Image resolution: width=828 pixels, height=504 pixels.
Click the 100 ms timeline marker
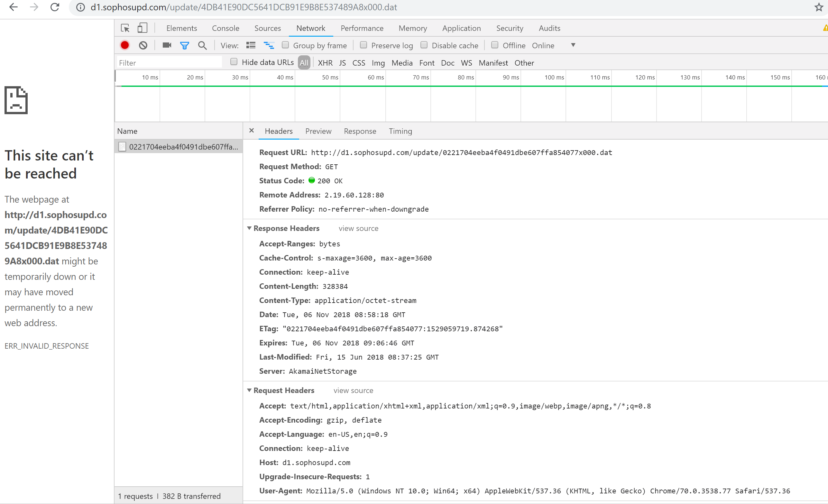(x=554, y=77)
